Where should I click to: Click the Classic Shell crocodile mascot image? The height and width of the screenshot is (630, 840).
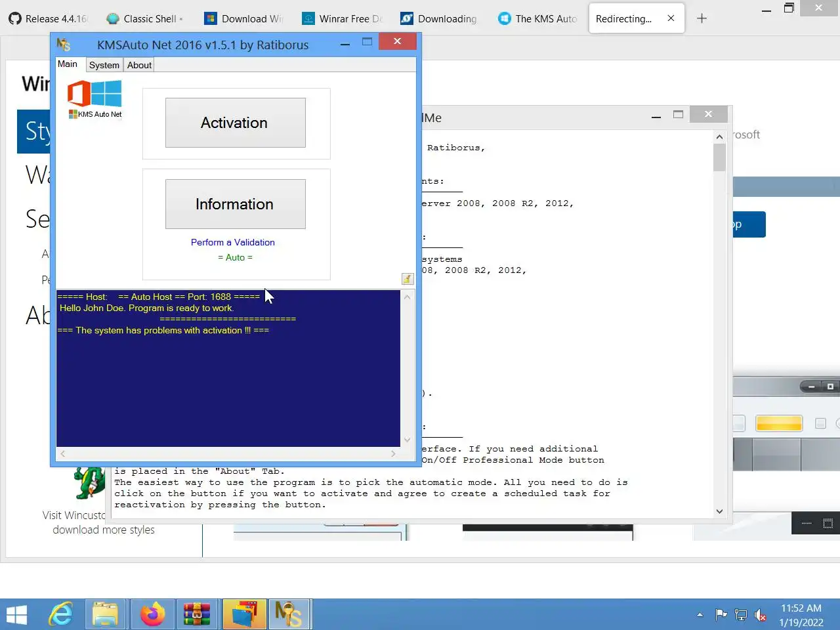(x=89, y=484)
